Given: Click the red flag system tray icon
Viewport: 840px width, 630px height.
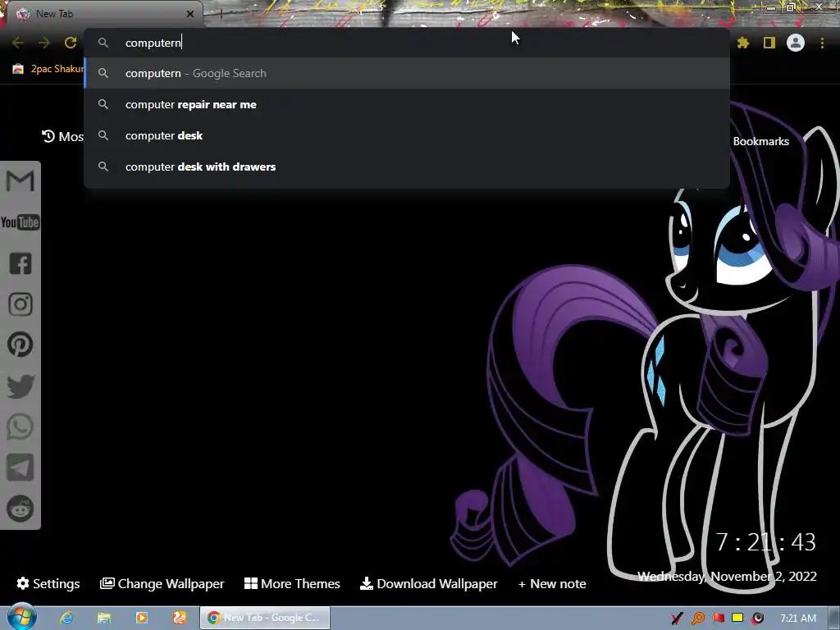Looking at the screenshot, I should 718,619.
